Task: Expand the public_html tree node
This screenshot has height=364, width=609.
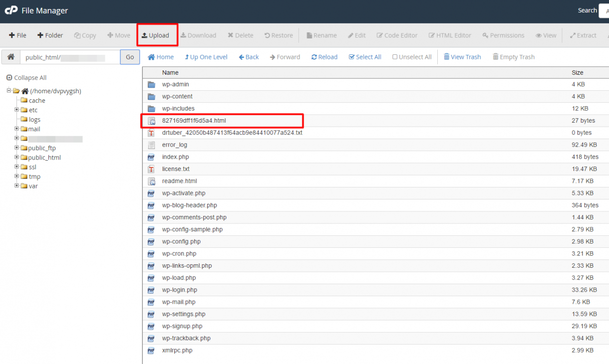Action: [16, 157]
